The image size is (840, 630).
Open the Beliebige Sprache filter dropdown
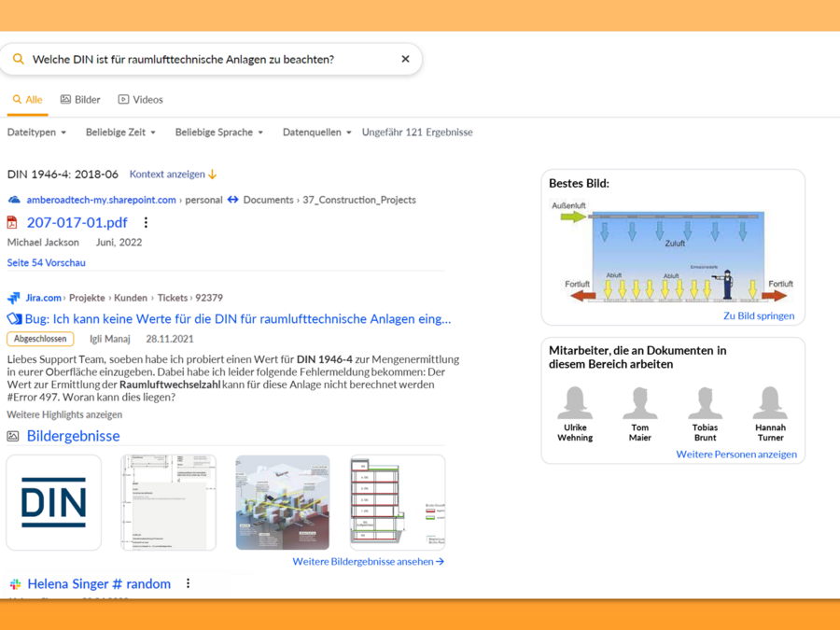pos(219,133)
